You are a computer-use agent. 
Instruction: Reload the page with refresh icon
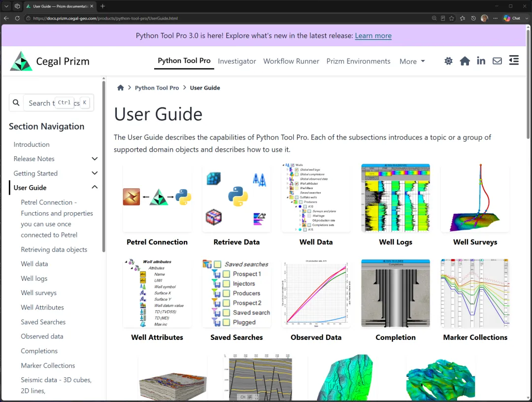point(17,18)
